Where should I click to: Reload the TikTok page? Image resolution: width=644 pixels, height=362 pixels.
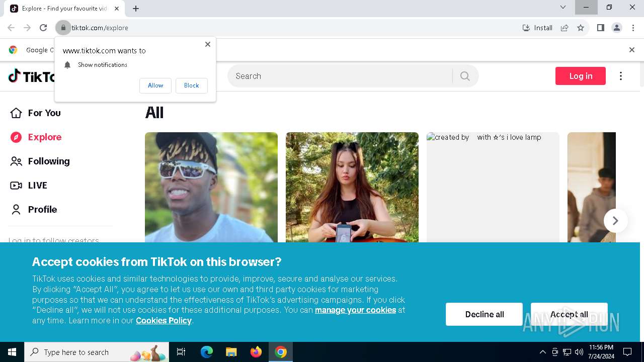pyautogui.click(x=43, y=28)
